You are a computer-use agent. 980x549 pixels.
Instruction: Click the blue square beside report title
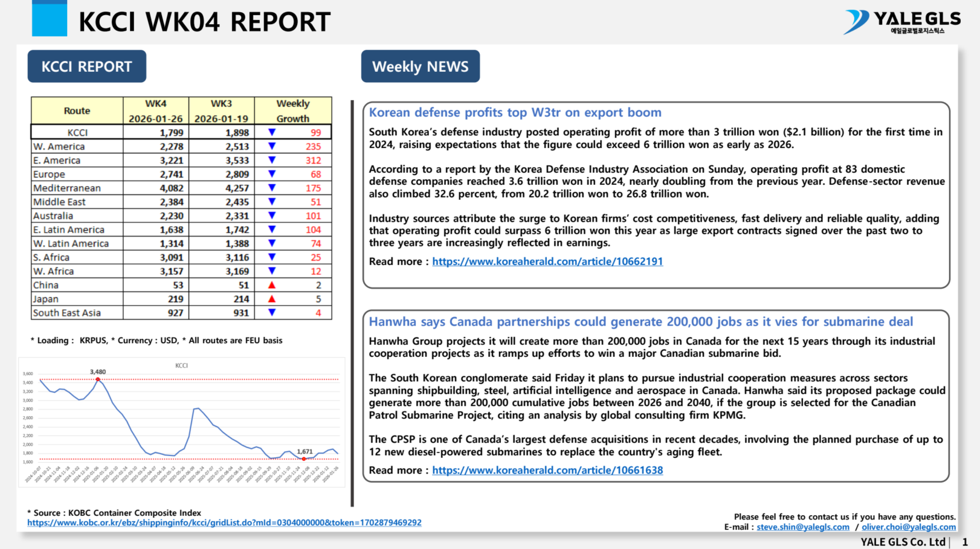(x=50, y=19)
